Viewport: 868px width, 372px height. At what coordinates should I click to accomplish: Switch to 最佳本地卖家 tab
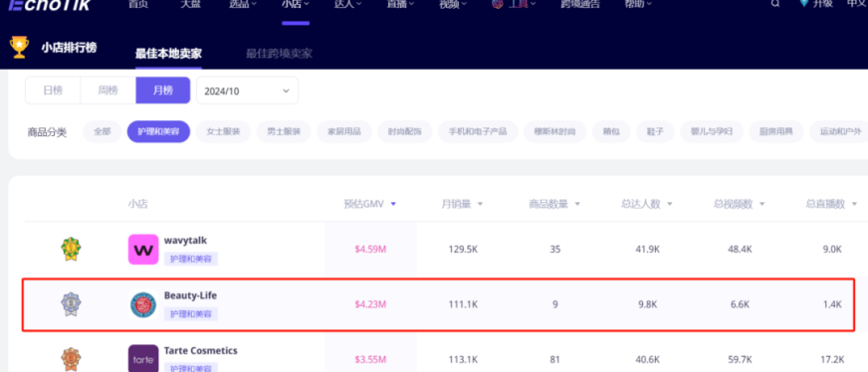point(168,54)
